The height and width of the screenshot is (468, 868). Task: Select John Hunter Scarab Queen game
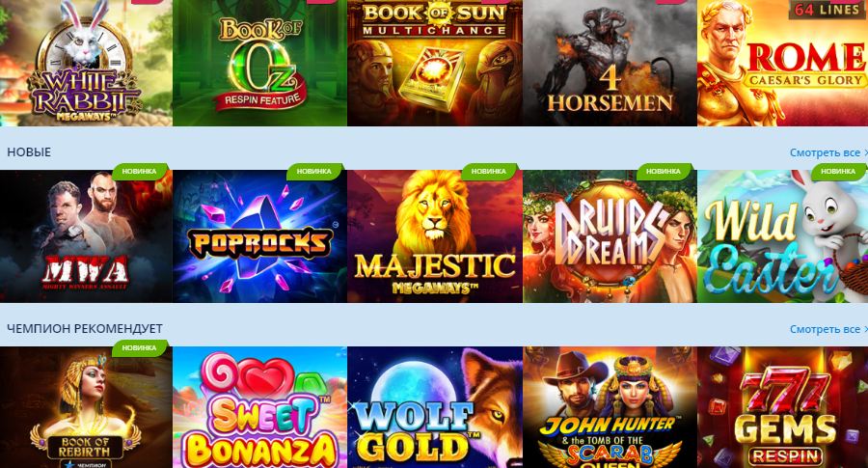[x=610, y=407]
